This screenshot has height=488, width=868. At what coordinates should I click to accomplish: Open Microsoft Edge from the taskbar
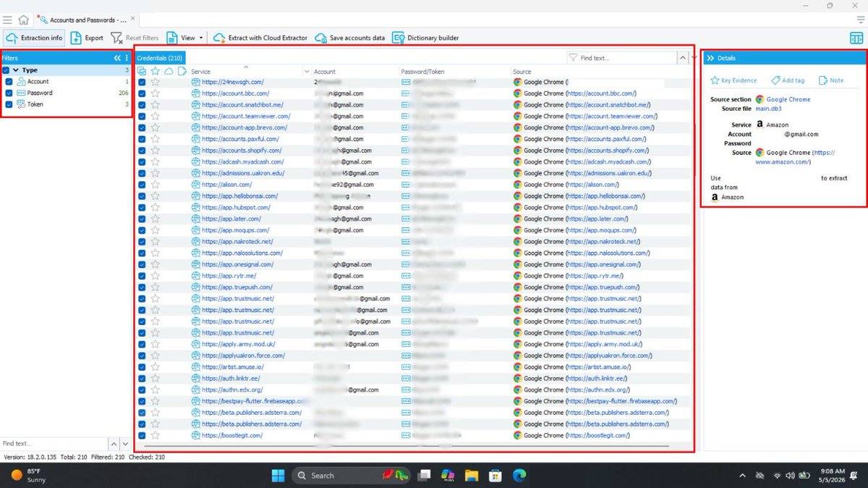[519, 475]
